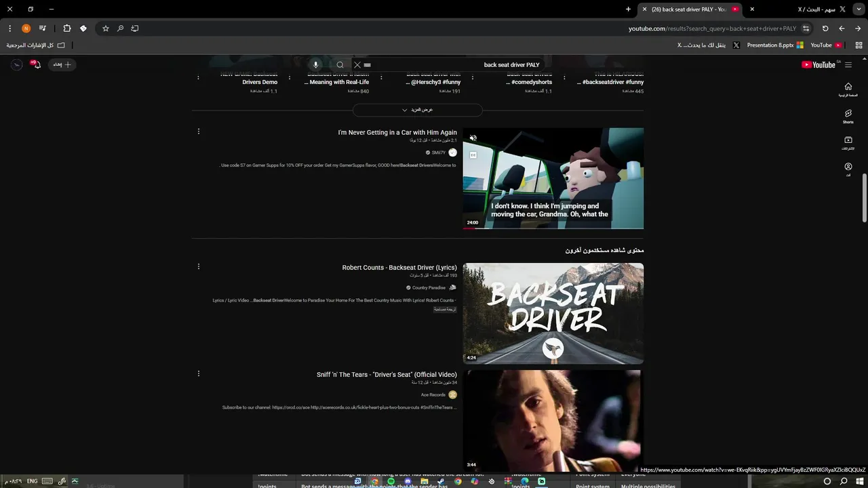868x488 pixels.
Task: Open the Extensions puzzle icon
Action: click(x=66, y=28)
